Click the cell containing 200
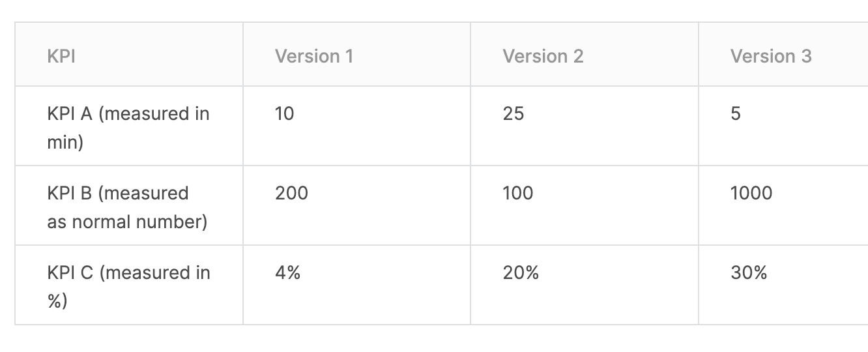 [356, 205]
